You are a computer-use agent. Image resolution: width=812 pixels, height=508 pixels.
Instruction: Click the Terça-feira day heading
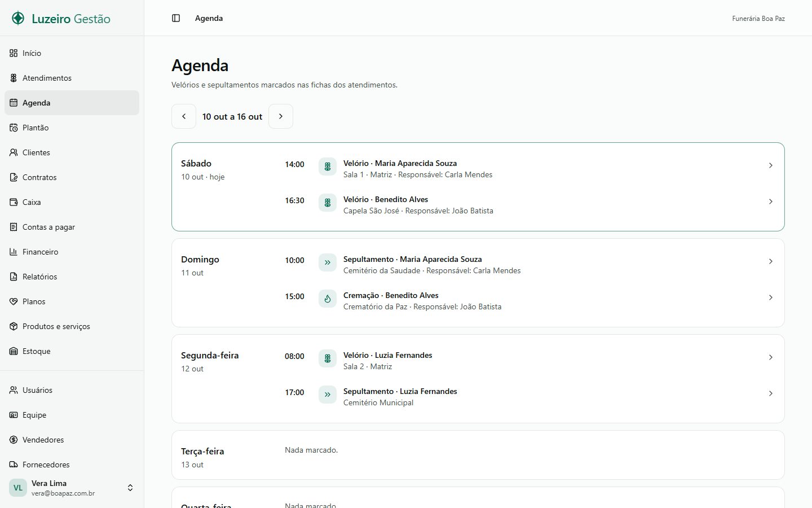[x=202, y=451]
